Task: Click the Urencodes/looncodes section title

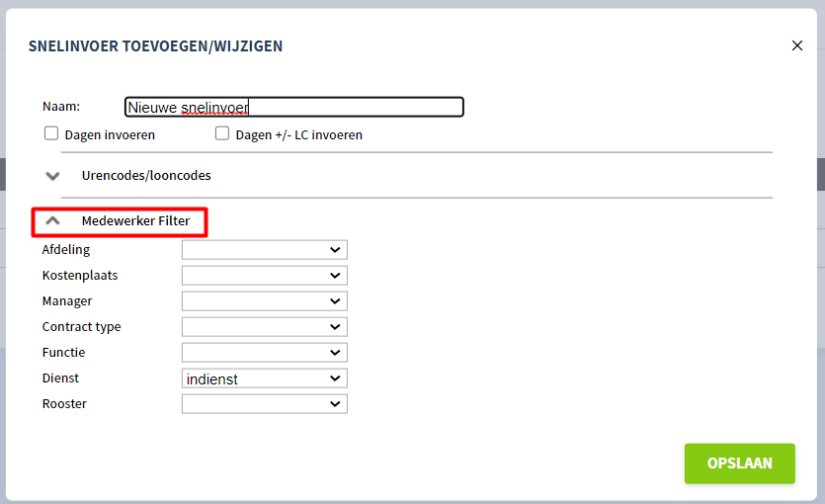Action: pos(146,175)
